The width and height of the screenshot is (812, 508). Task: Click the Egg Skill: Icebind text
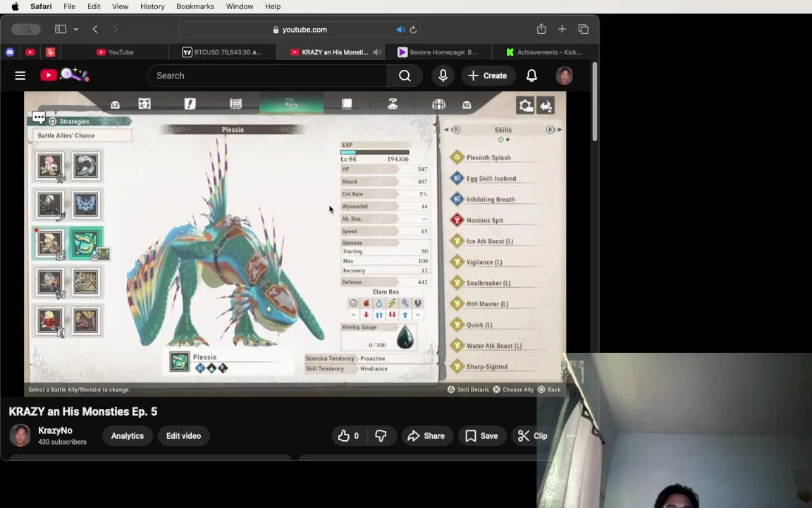(491, 179)
